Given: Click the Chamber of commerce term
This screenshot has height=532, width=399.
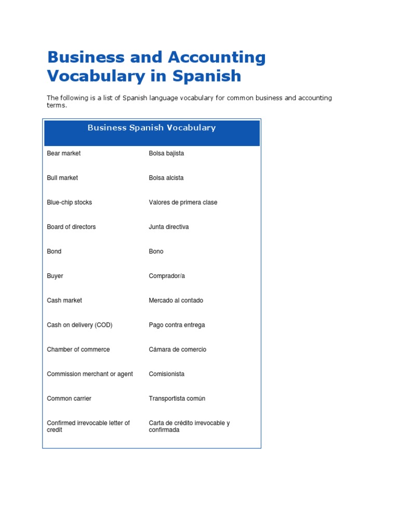Looking at the screenshot, I should pyautogui.click(x=78, y=350).
